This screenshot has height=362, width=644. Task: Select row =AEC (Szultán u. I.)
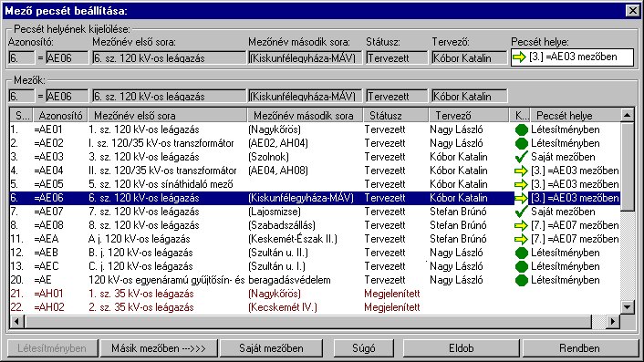pyautogui.click(x=315, y=266)
